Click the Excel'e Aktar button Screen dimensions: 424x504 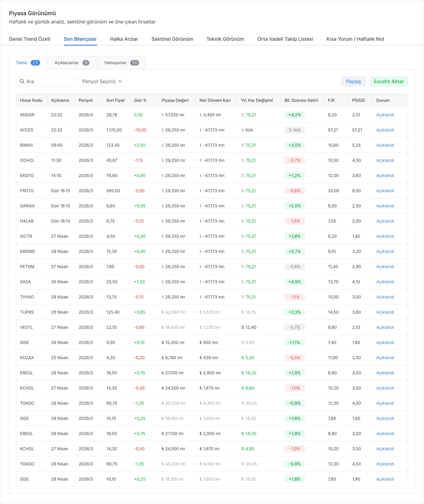(x=389, y=81)
